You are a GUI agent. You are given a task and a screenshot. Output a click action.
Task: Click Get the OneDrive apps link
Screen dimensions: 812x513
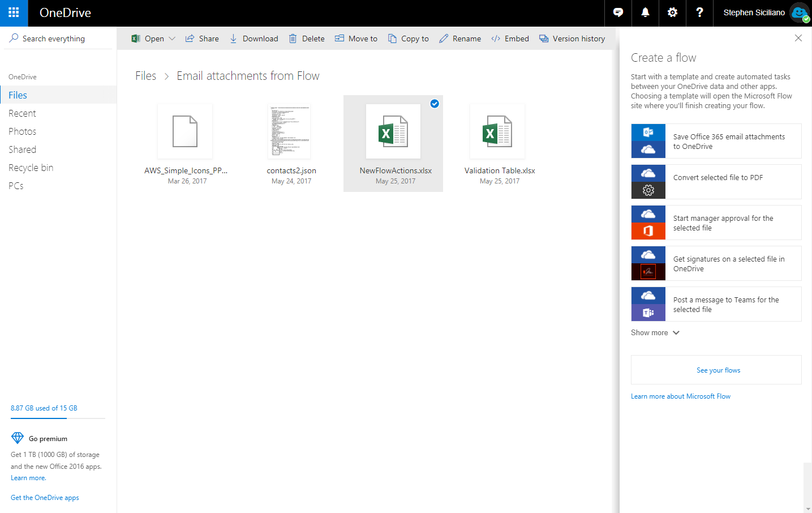45,498
